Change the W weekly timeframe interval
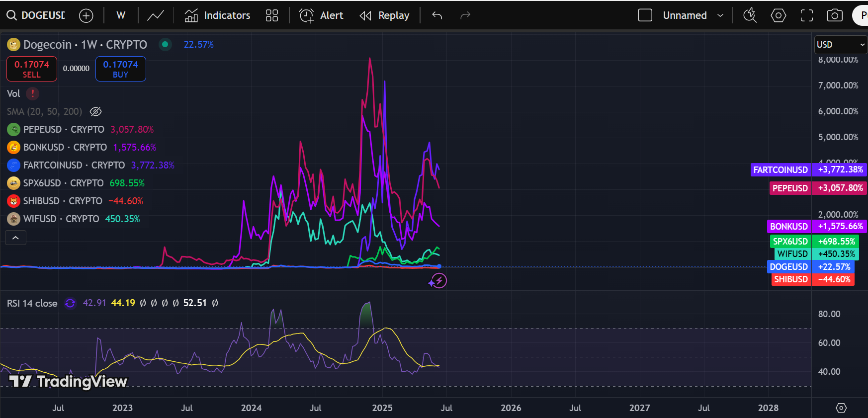This screenshot has width=868, height=418. (x=121, y=16)
